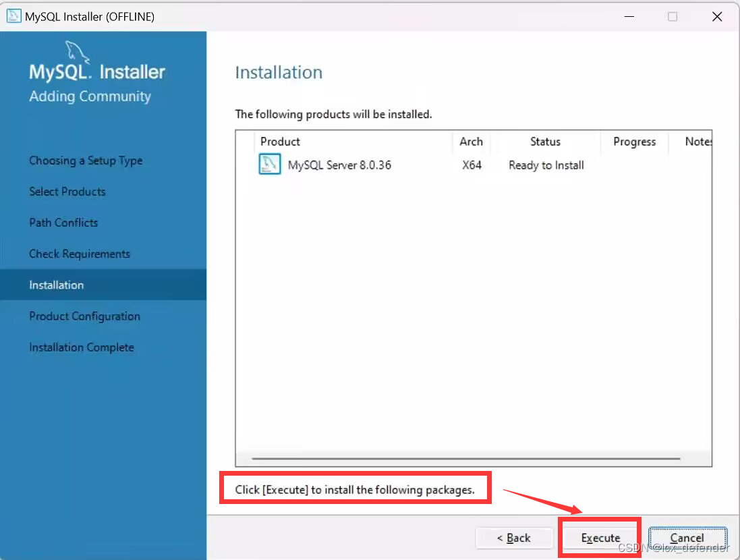Image resolution: width=740 pixels, height=560 pixels.
Task: Click the Progress column header
Action: [634, 142]
